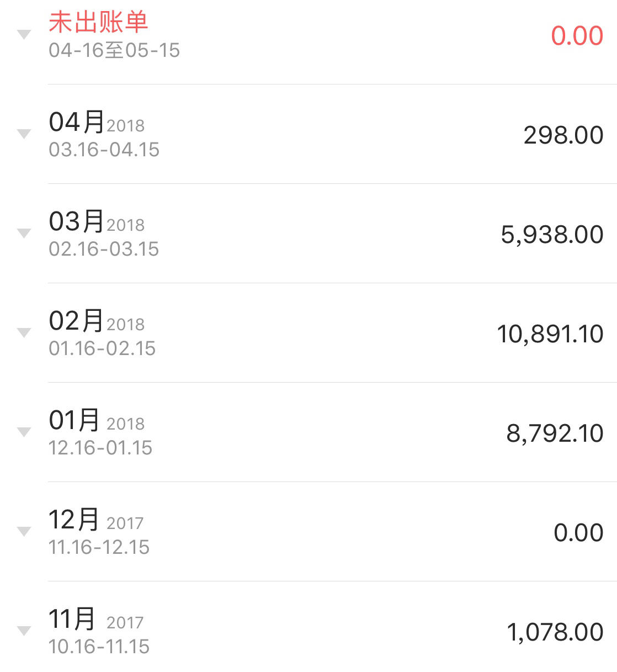Select the 02月 2018 bill title
The image size is (617, 672).
[97, 321]
